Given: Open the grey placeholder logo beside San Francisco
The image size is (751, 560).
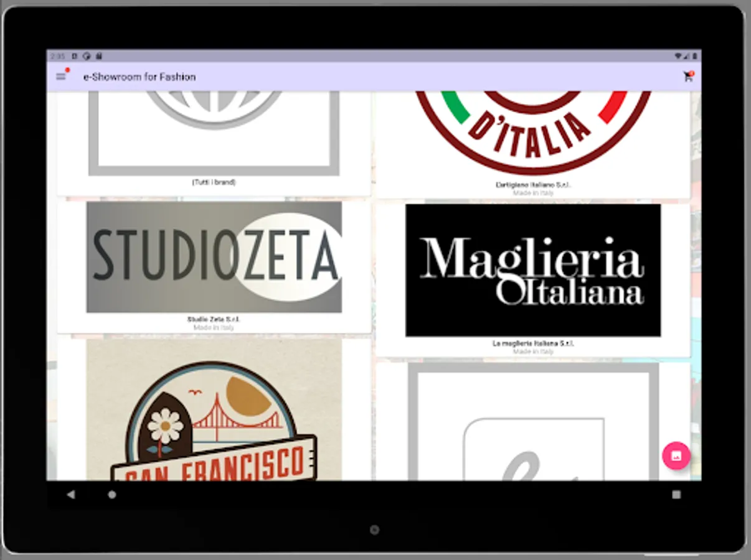Looking at the screenshot, I should (x=533, y=422).
